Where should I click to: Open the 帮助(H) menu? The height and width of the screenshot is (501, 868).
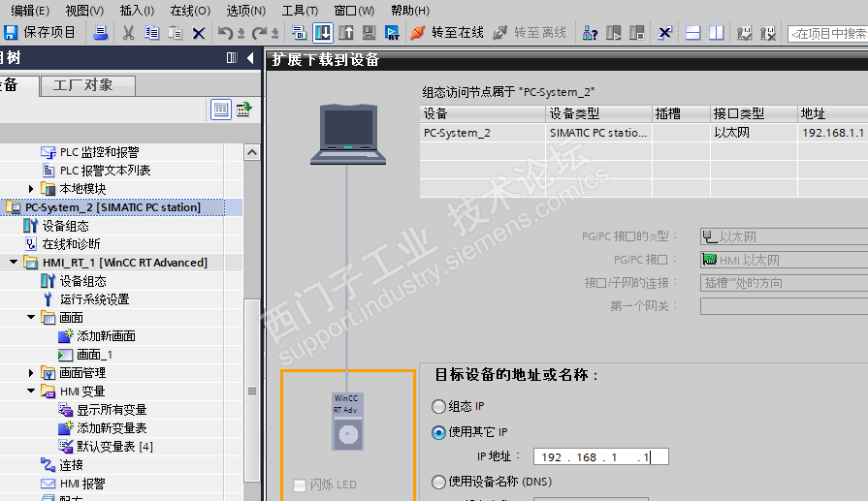[410, 11]
